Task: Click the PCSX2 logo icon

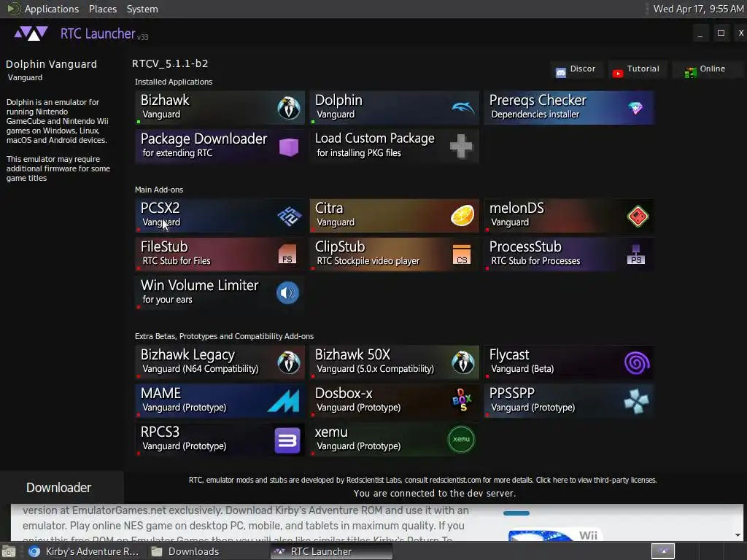Action: pyautogui.click(x=289, y=216)
